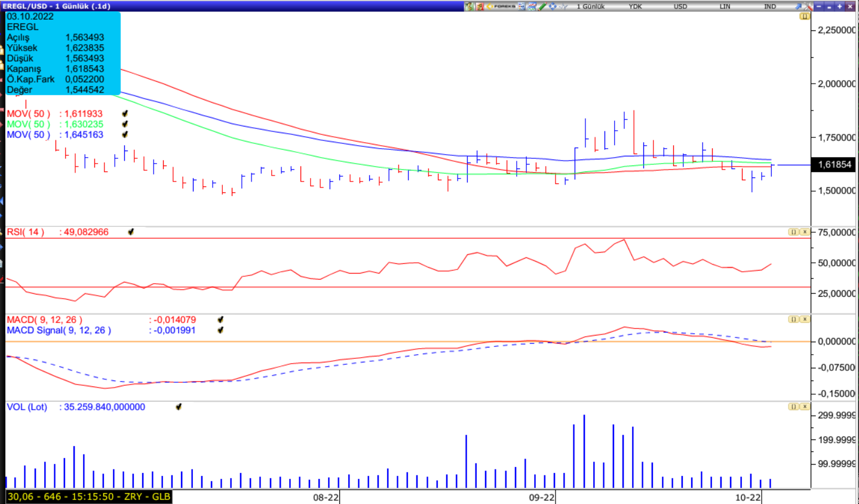
Task: Click the MACD( 9, 12, 26 ) label
Action: point(45,319)
